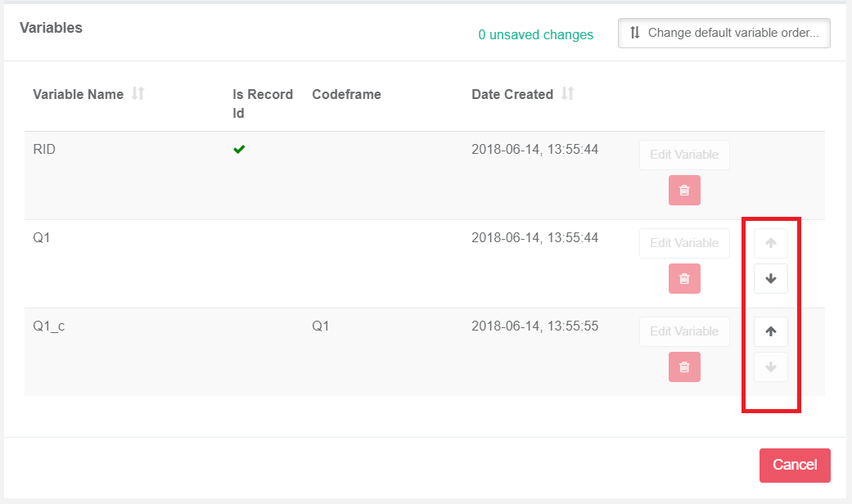
Task: Move Q1_c variable down with arrow
Action: (770, 367)
